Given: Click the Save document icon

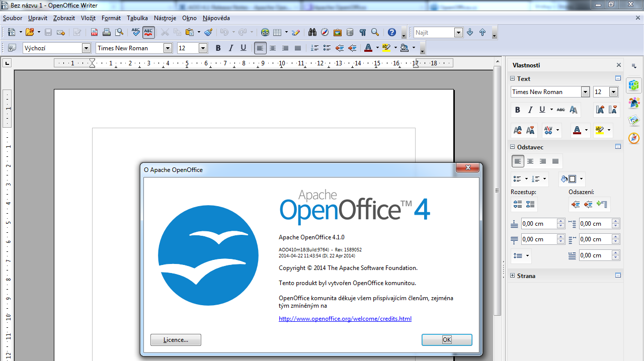Looking at the screenshot, I should pos(48,32).
